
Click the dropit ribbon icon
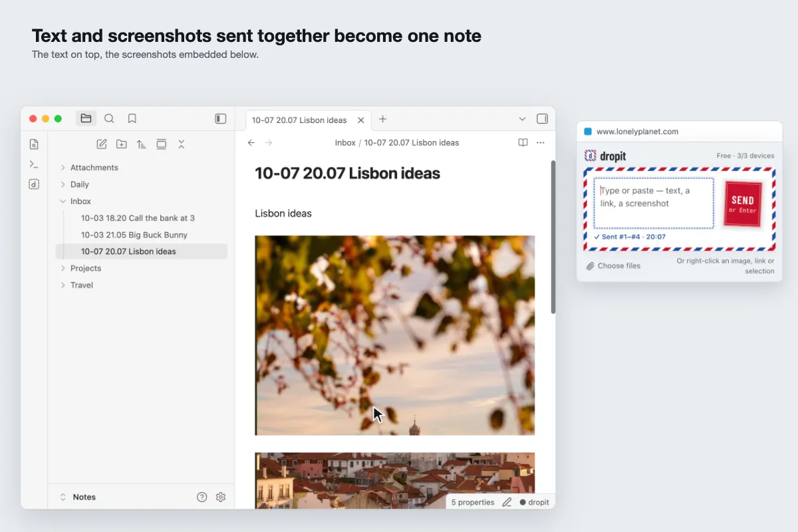click(x=34, y=184)
